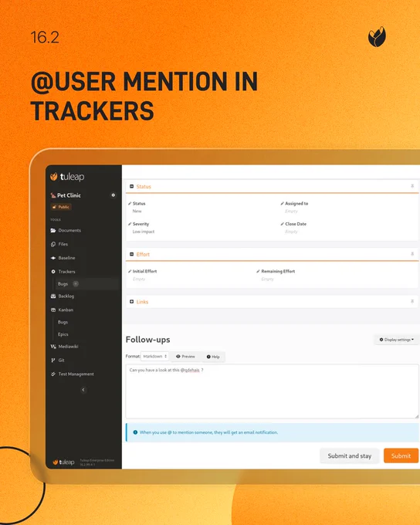Click the Public project badge

(61, 207)
